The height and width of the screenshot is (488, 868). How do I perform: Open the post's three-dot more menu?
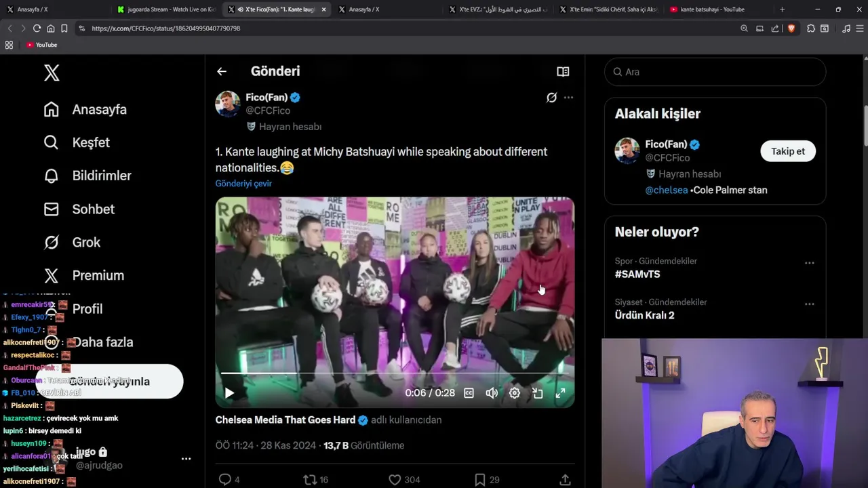click(x=568, y=98)
